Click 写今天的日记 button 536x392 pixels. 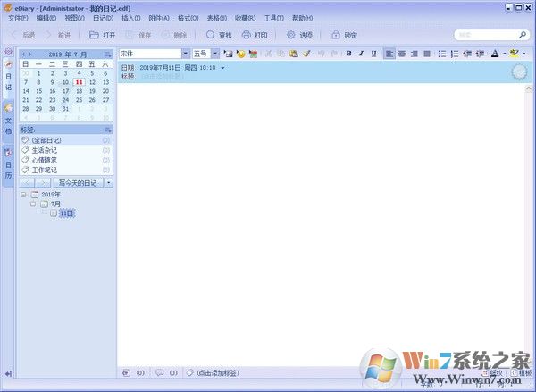(78, 183)
